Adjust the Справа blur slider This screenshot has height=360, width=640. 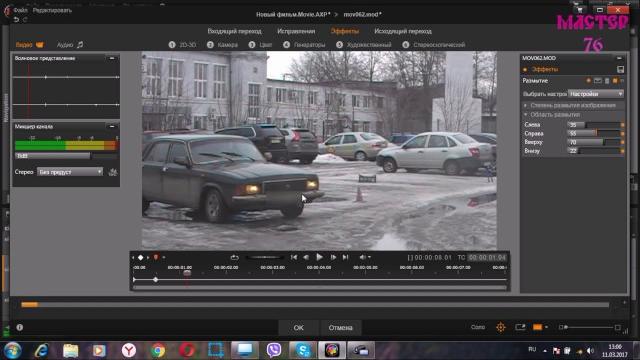pyautogui.click(x=594, y=133)
